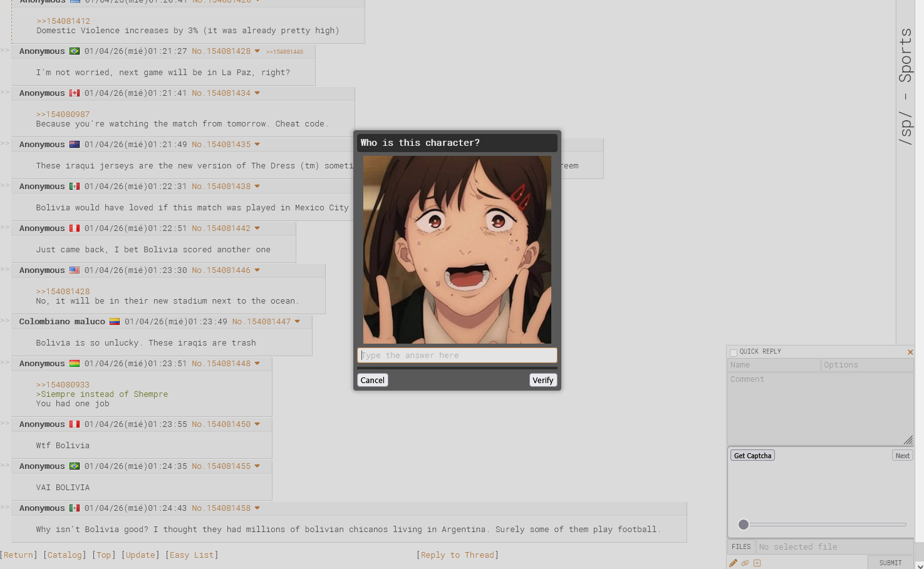Hide post No.154081434 with its side arrows
This screenshot has height=569, width=924.
coord(5,92)
